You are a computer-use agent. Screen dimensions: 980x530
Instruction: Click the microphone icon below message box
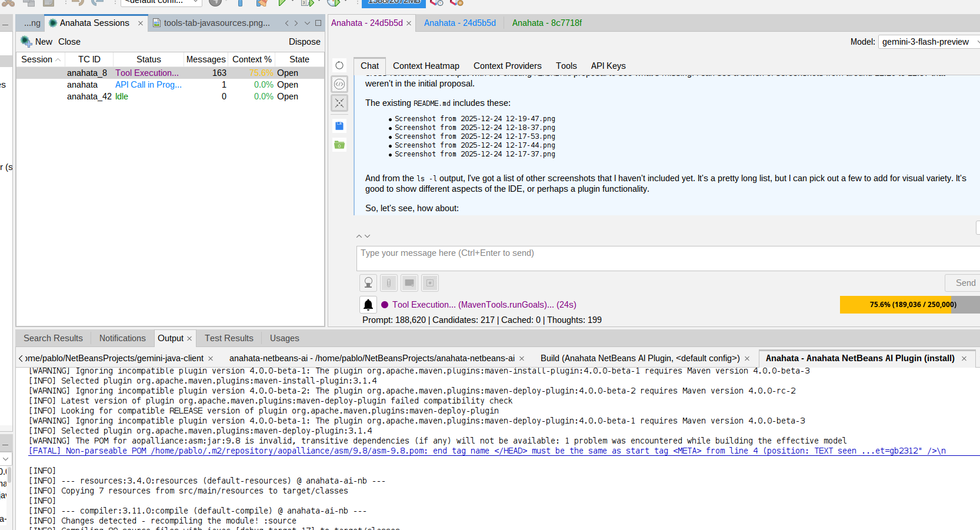[368, 283]
